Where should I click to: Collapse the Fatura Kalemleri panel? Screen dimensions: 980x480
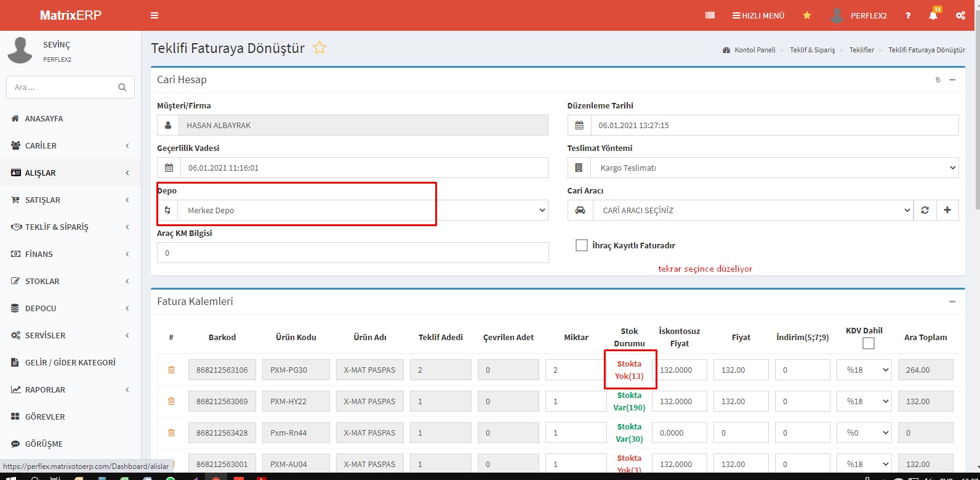[x=952, y=301]
